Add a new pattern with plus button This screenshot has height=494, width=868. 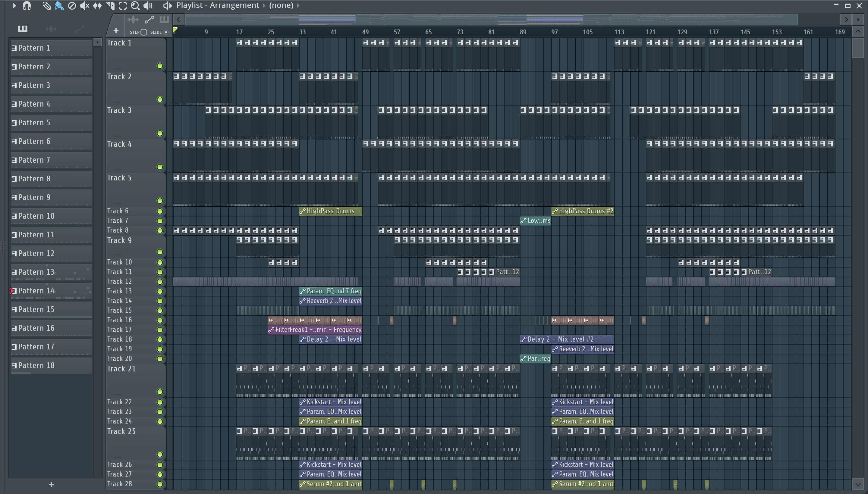pos(51,484)
